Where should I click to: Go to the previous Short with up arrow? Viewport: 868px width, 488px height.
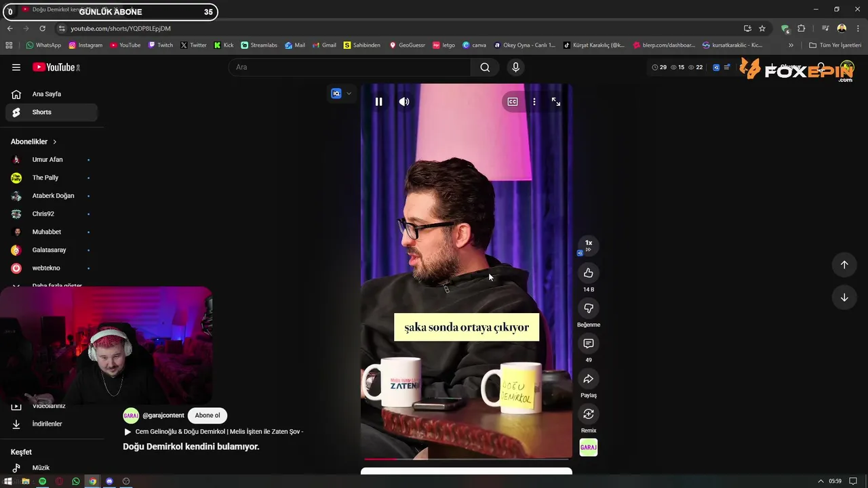tap(844, 265)
